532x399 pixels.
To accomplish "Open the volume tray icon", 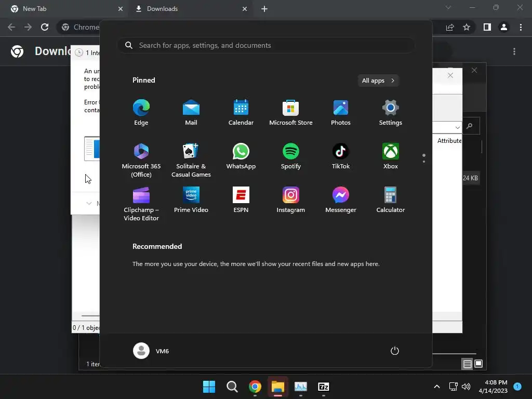I will (x=466, y=387).
